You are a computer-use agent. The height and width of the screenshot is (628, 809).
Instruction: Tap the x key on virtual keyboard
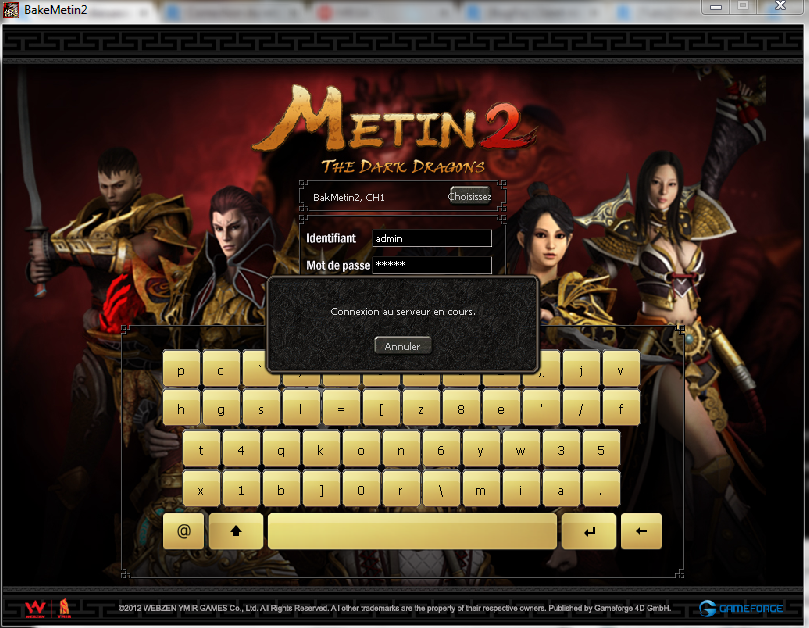(201, 490)
